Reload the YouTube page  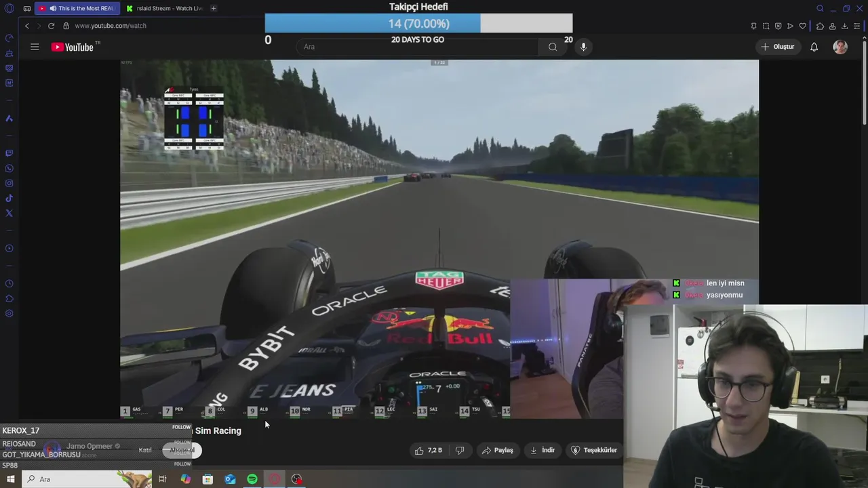pyautogui.click(x=51, y=26)
